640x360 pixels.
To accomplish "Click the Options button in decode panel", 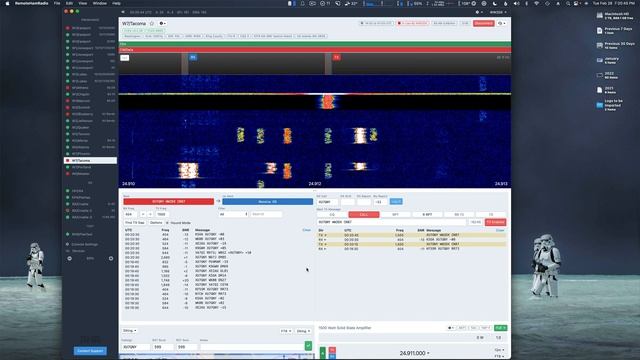I will pos(156,223).
